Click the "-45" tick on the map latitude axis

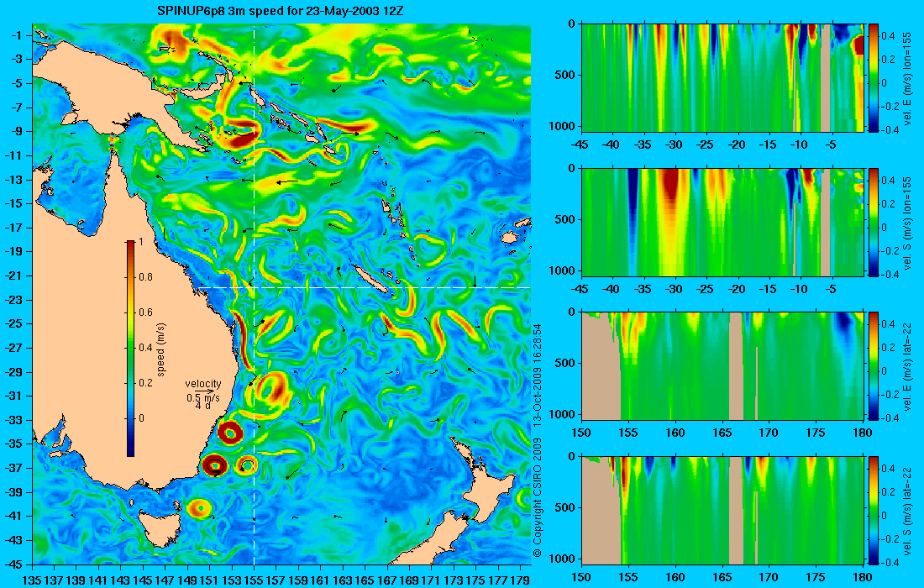[x=14, y=564]
